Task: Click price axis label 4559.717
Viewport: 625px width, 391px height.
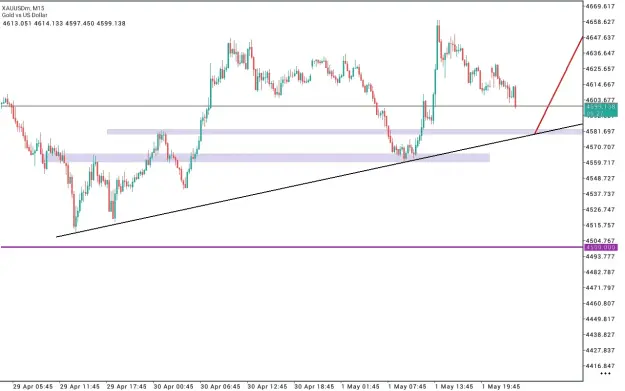Action: [601, 163]
